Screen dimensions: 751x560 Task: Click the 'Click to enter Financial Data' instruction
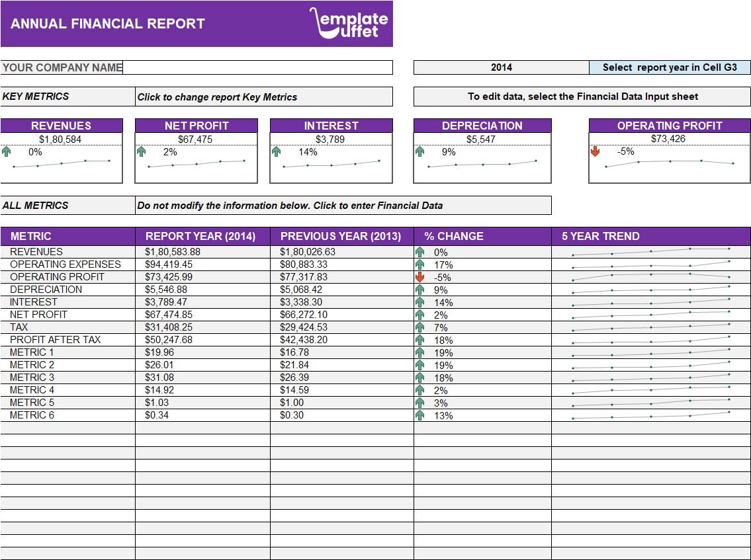(x=378, y=206)
